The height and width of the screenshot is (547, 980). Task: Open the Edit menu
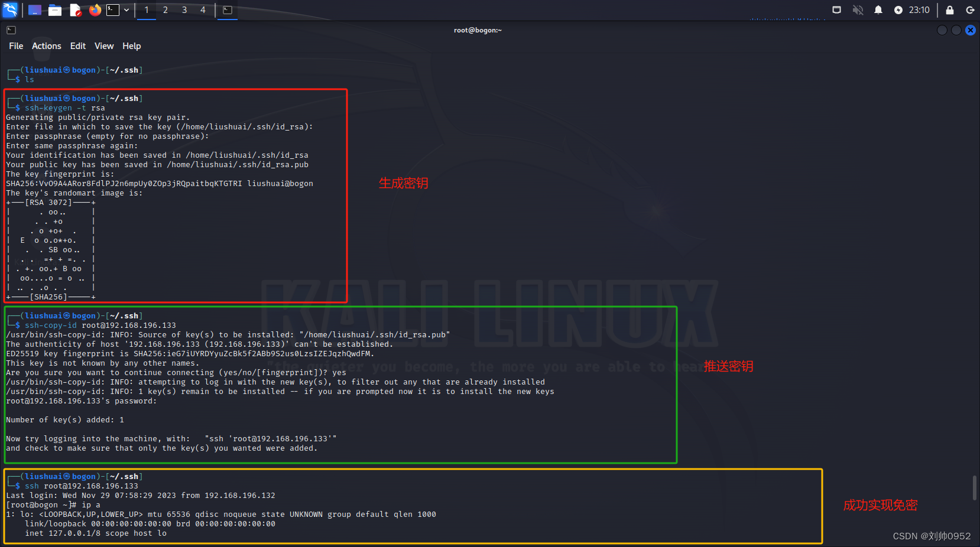pyautogui.click(x=78, y=46)
